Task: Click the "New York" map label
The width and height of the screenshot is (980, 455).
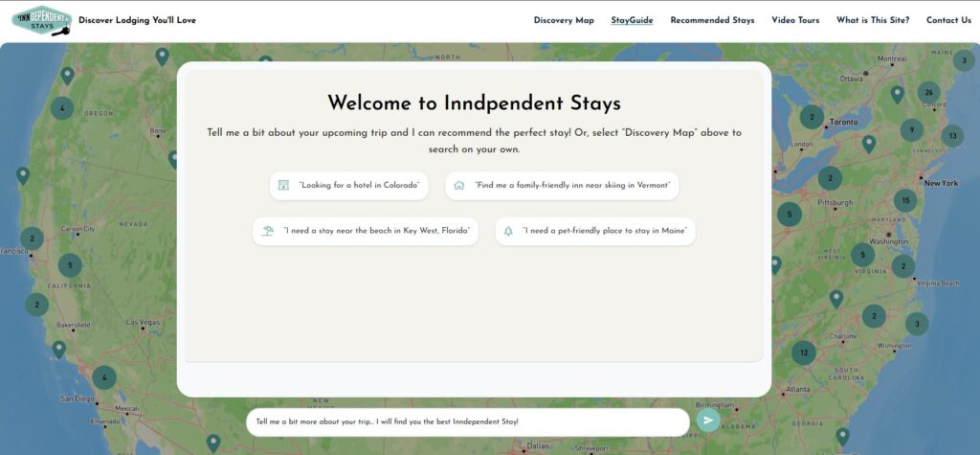Action: (942, 183)
